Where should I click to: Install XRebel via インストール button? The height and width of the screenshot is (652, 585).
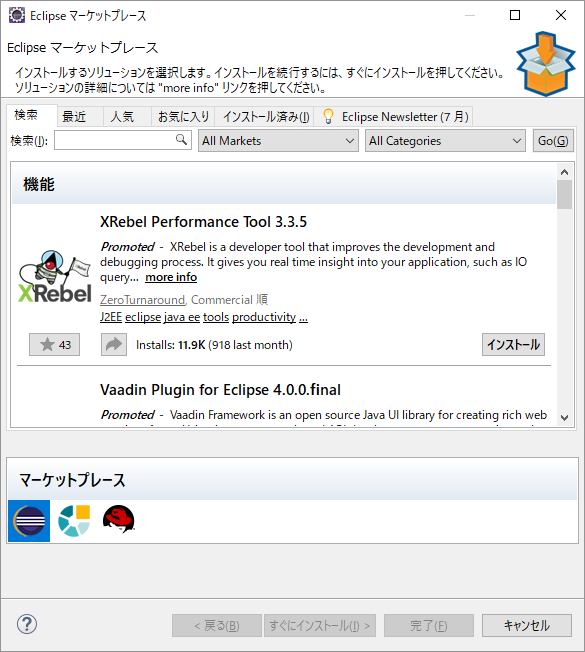click(x=513, y=345)
